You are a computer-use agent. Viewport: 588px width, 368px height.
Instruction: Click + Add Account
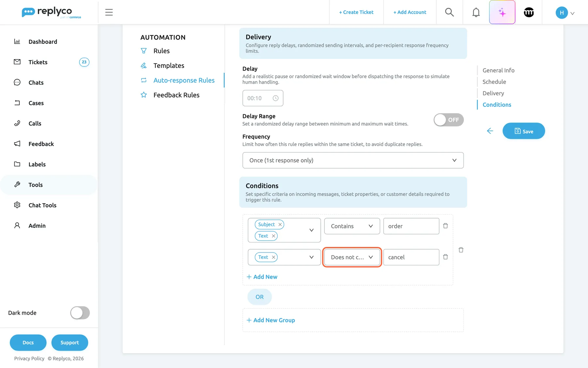(x=410, y=12)
